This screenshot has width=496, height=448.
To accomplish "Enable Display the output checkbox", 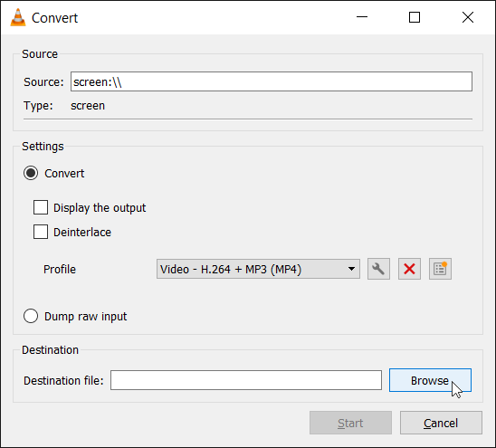I will pyautogui.click(x=41, y=207).
